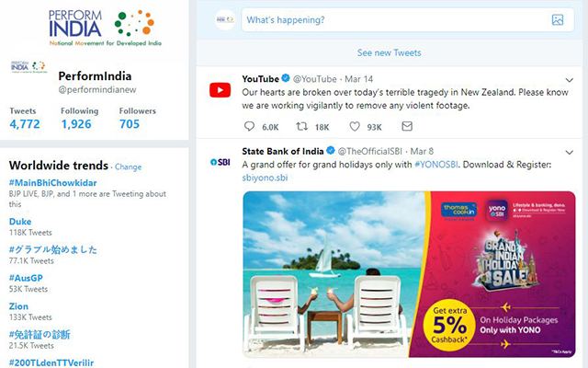Click the PerformIndia profile picture in sidebar

28,66
